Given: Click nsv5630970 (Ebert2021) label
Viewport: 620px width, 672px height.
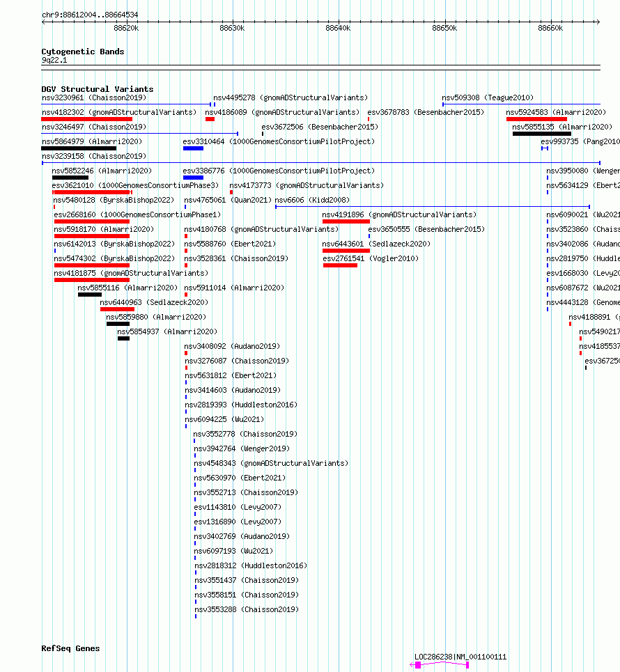Looking at the screenshot, I should click(240, 478).
